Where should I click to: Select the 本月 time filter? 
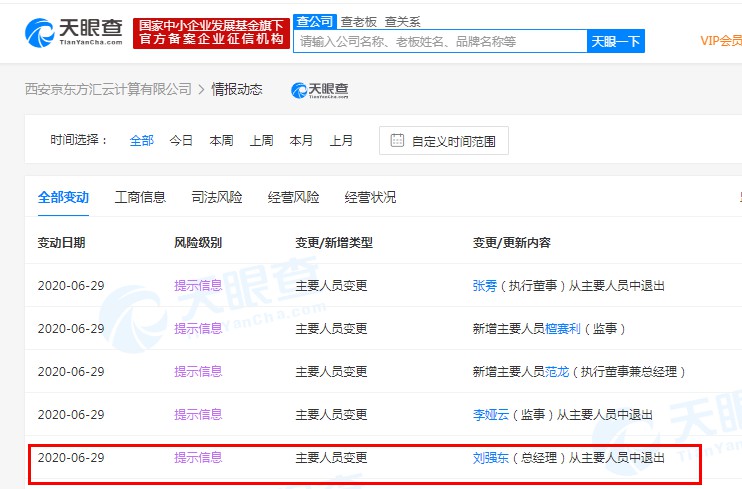(x=301, y=141)
